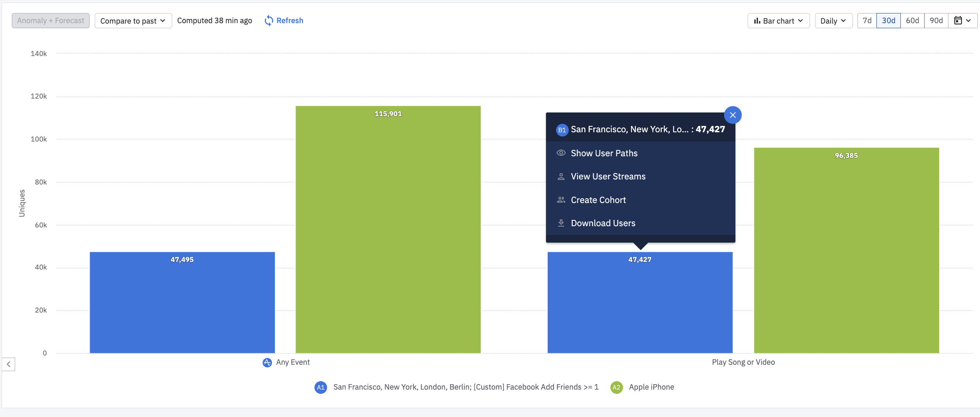
Task: Choose View User Streams from the popup menu
Action: tap(607, 176)
